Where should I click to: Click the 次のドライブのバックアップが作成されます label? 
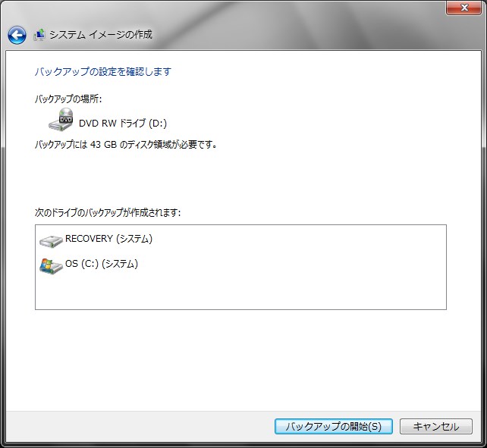[x=108, y=213]
